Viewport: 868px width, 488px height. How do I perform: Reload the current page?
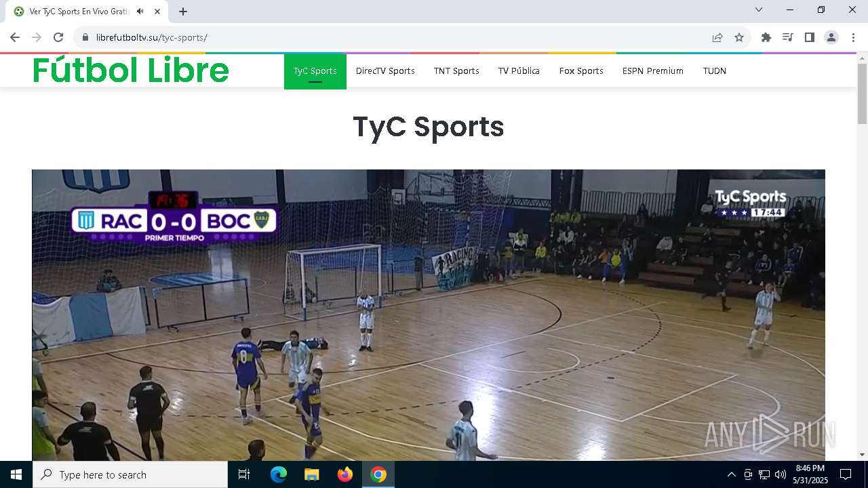point(58,37)
